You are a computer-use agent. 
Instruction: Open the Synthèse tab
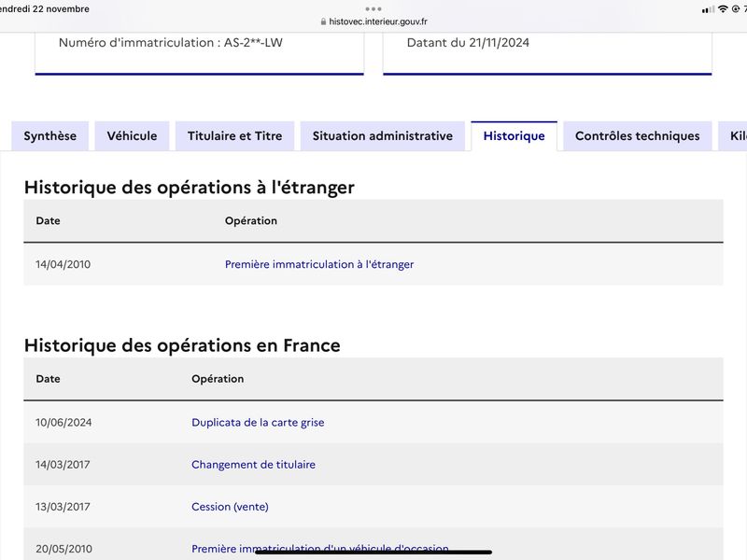[50, 136]
